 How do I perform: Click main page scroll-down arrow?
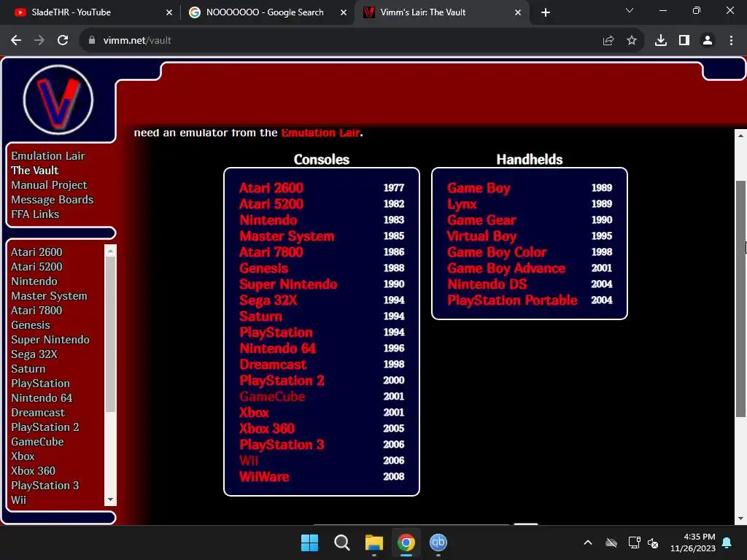click(740, 518)
